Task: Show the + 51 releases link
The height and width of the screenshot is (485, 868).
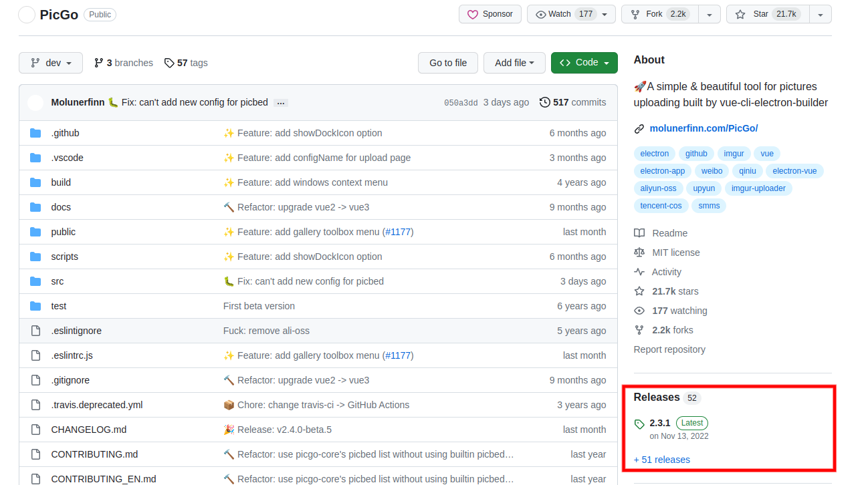Action: [662, 460]
